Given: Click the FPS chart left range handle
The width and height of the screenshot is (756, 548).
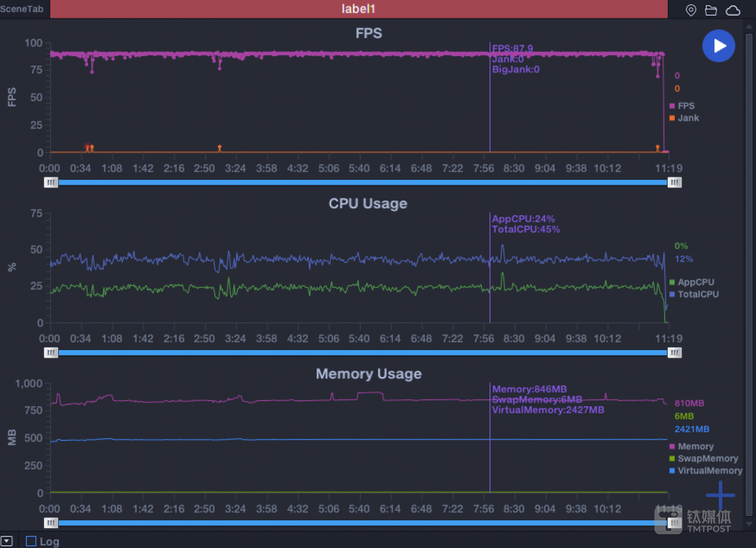Looking at the screenshot, I should click(x=51, y=182).
